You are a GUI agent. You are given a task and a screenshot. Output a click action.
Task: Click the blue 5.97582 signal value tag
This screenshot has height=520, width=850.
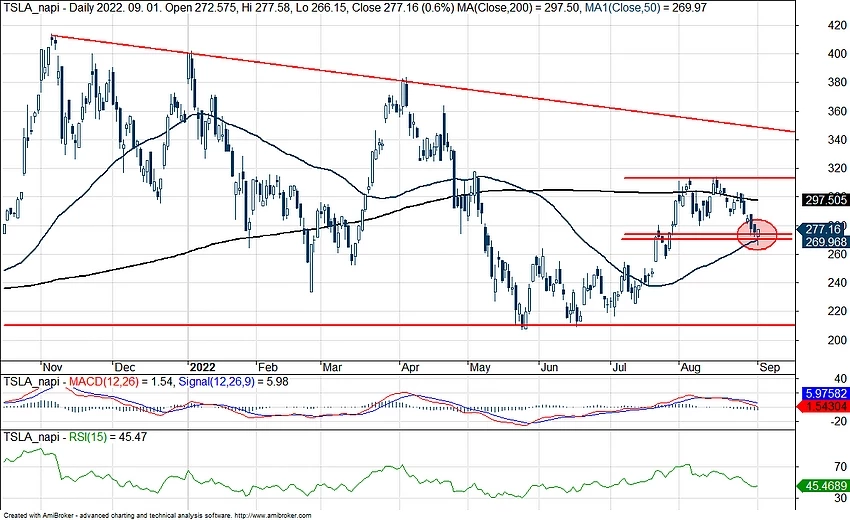[x=825, y=394]
